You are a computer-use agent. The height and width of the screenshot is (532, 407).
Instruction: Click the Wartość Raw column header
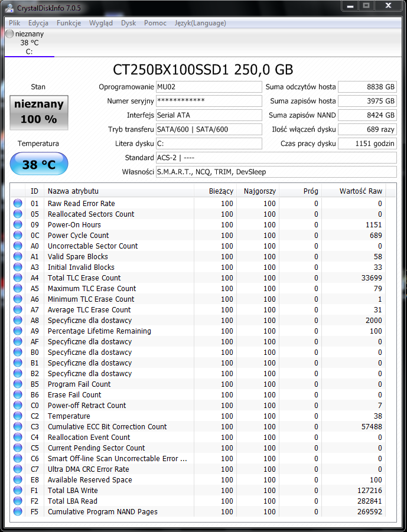(354, 191)
